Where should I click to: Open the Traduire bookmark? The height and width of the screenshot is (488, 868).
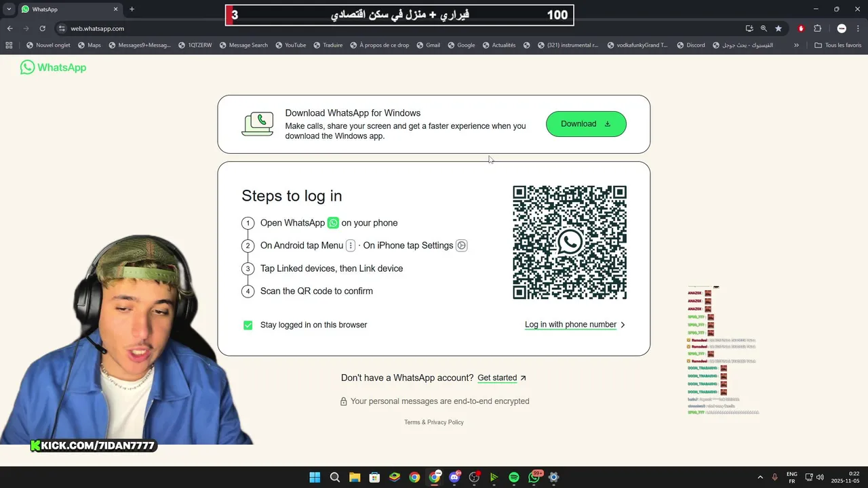coord(328,45)
